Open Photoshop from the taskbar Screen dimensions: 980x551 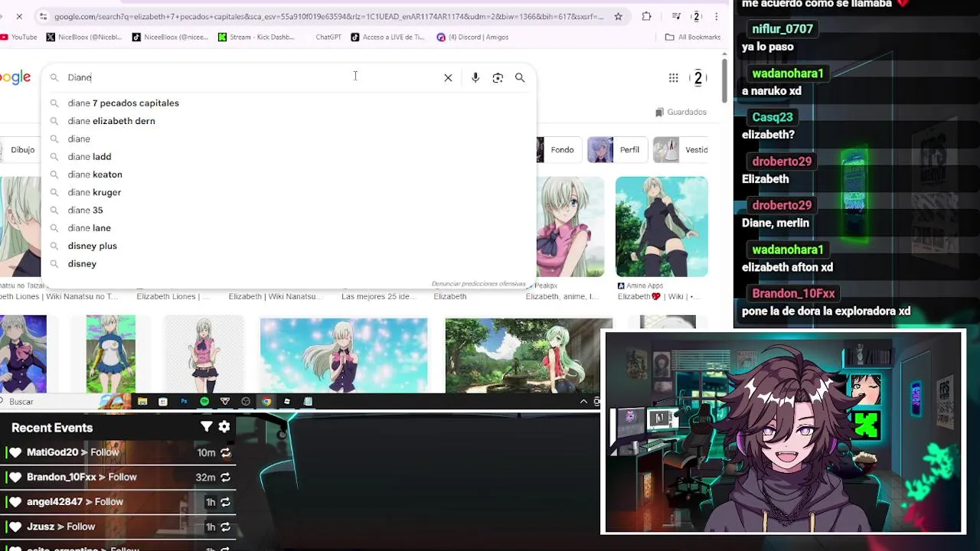[x=184, y=401]
